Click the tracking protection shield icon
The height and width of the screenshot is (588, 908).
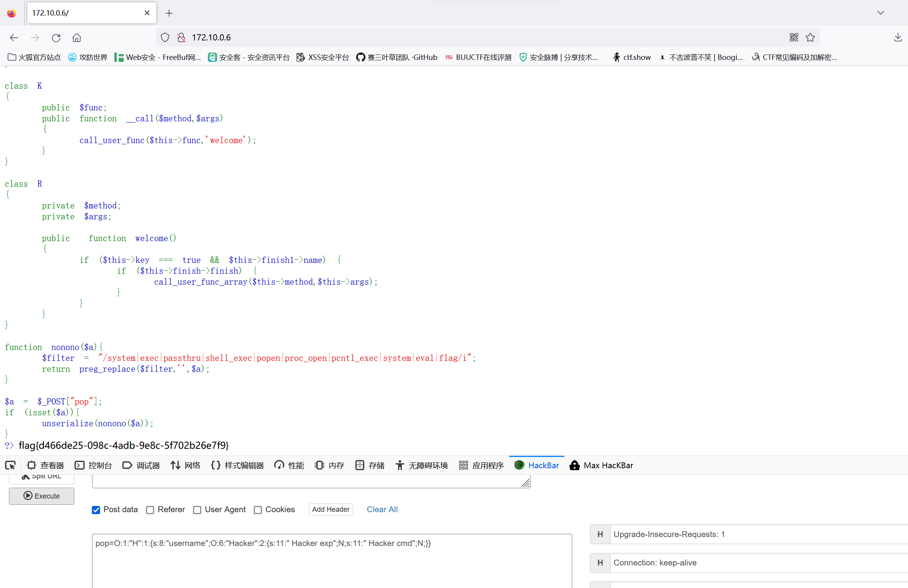pos(165,37)
